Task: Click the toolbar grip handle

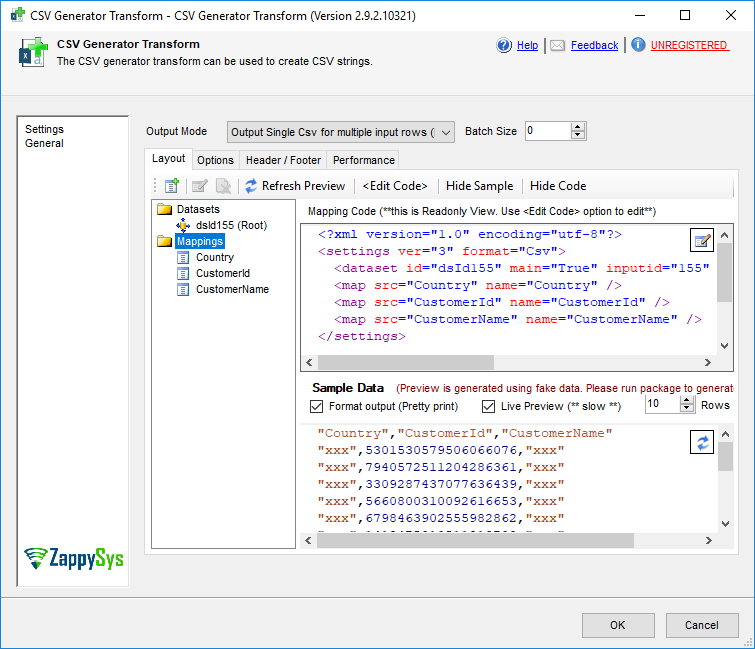Action: [x=155, y=186]
